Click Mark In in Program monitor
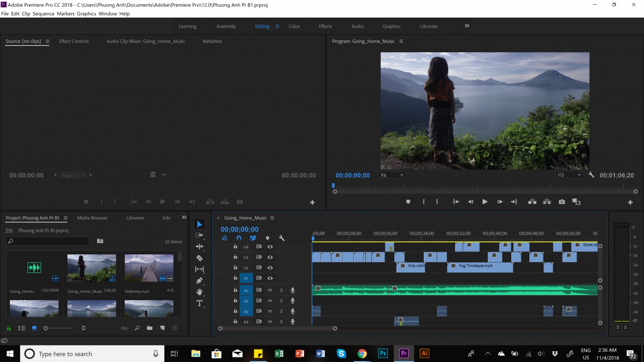Viewport: 644px width, 362px height. tap(424, 202)
